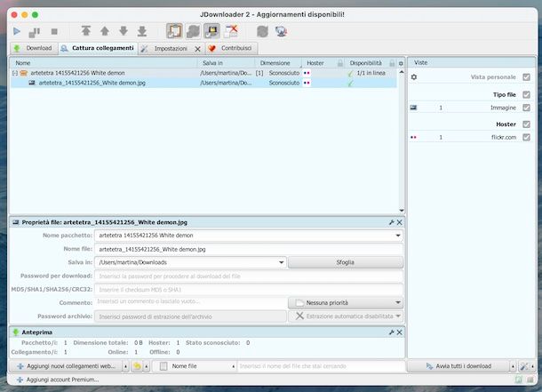Move selected item down one position

(x=124, y=31)
